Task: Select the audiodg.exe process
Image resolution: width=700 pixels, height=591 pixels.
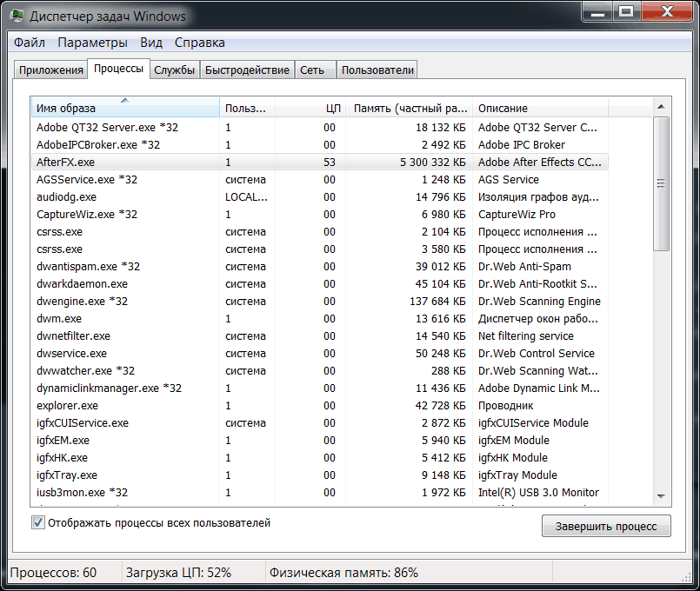Action: pyautogui.click(x=320, y=196)
